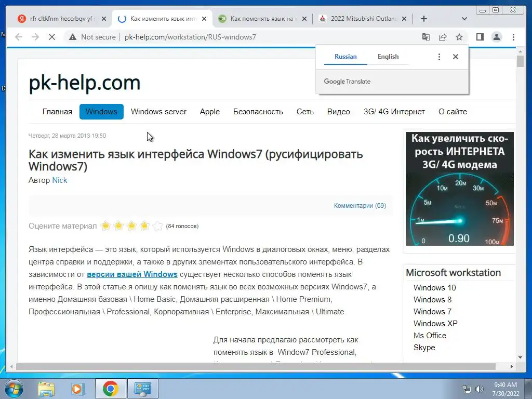532x399 pixels.
Task: Click the address bar URL
Action: pyautogui.click(x=190, y=37)
